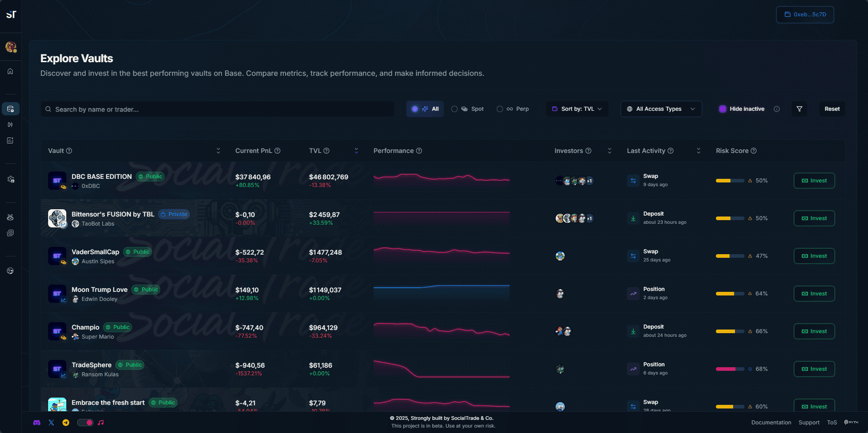Invest in Champio vault
This screenshot has width=868, height=433.
[814, 331]
